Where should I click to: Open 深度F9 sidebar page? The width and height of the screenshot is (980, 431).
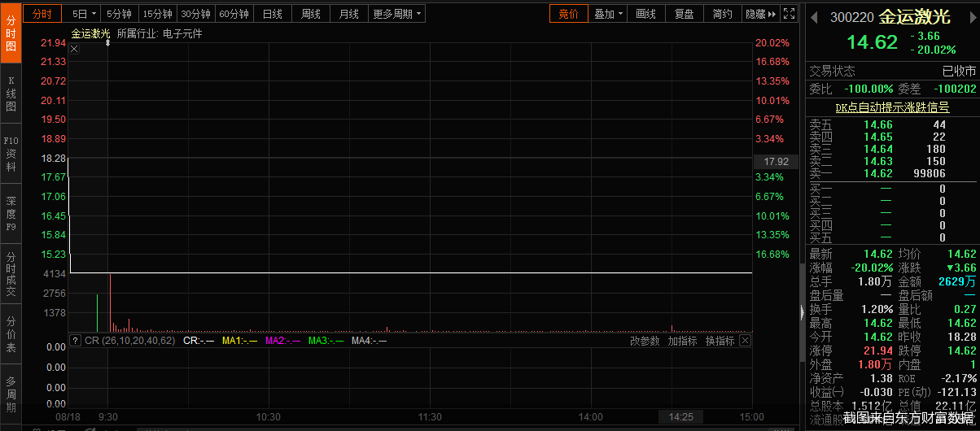click(11, 215)
